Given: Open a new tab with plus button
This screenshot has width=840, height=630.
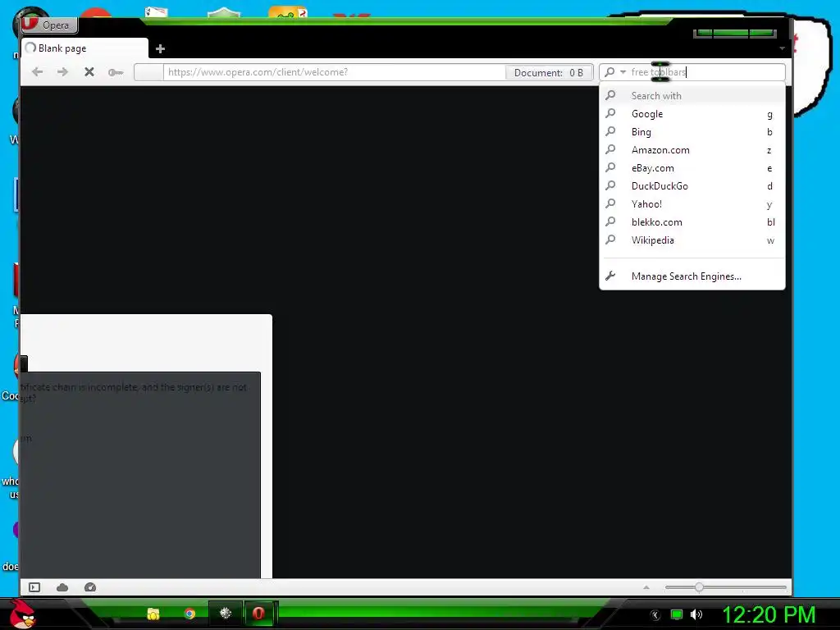Looking at the screenshot, I should (160, 49).
